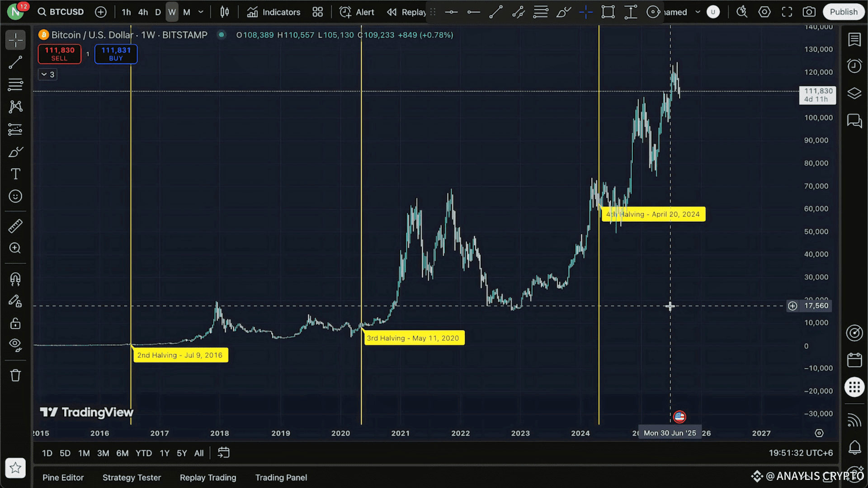Viewport: 868px width, 488px height.
Task: Set range to All
Action: [x=199, y=453]
